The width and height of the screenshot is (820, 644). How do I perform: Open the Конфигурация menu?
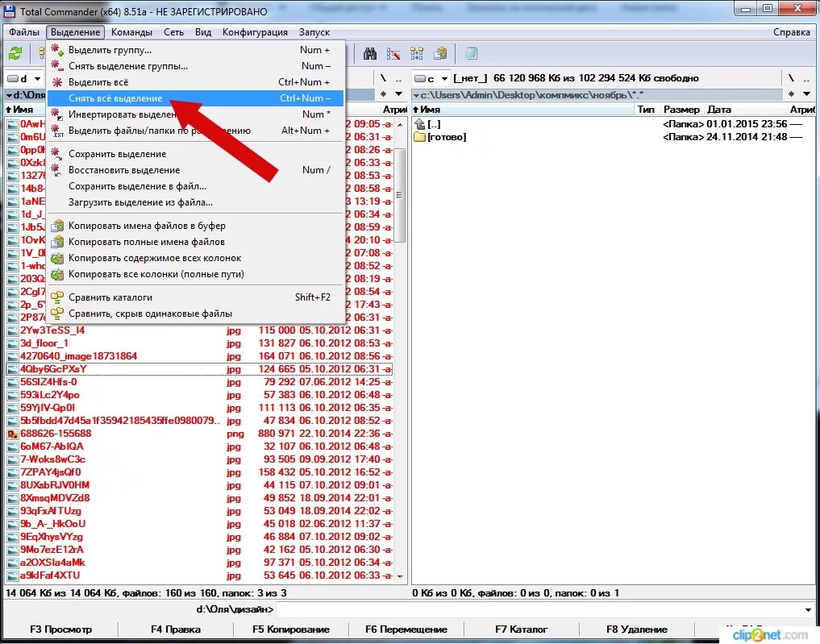256,32
